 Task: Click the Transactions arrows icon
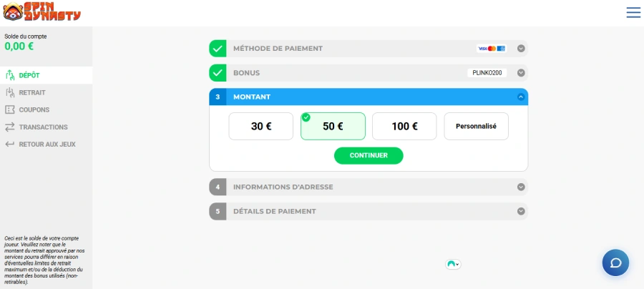pos(10,127)
